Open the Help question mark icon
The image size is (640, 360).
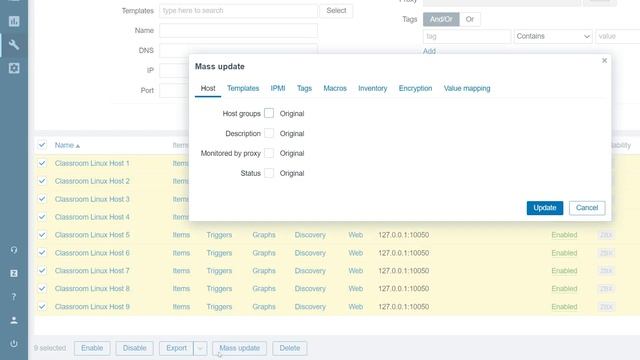point(14,297)
